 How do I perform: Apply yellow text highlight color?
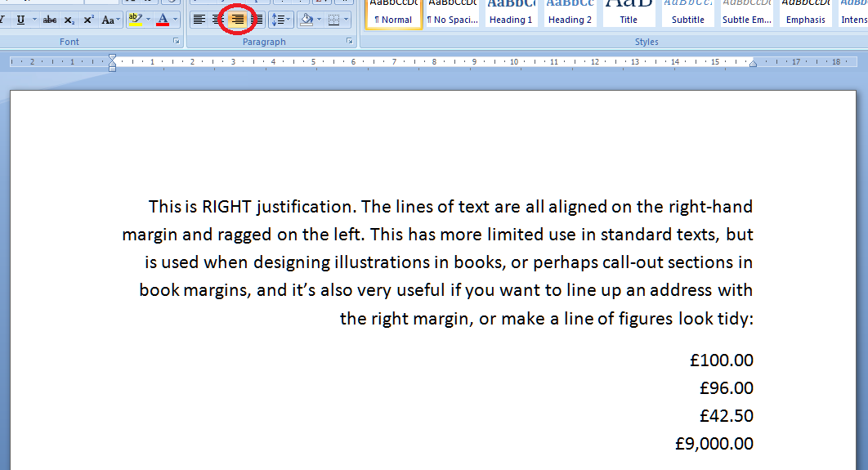click(x=136, y=19)
